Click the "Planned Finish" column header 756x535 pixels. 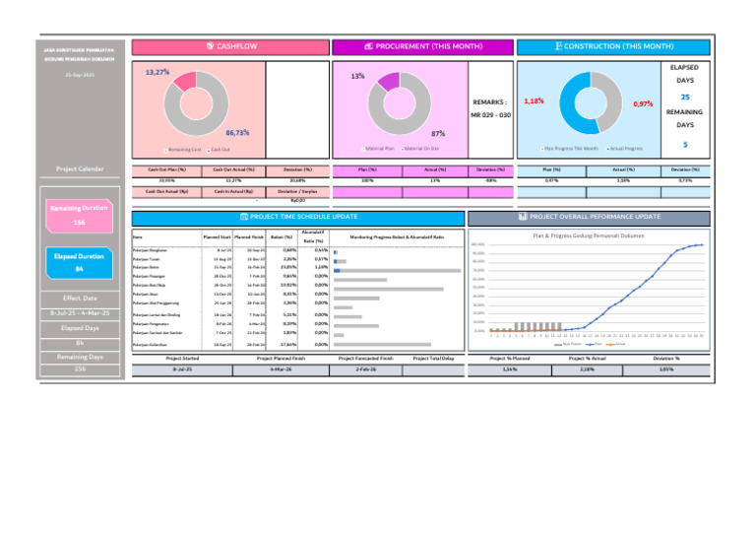point(249,237)
